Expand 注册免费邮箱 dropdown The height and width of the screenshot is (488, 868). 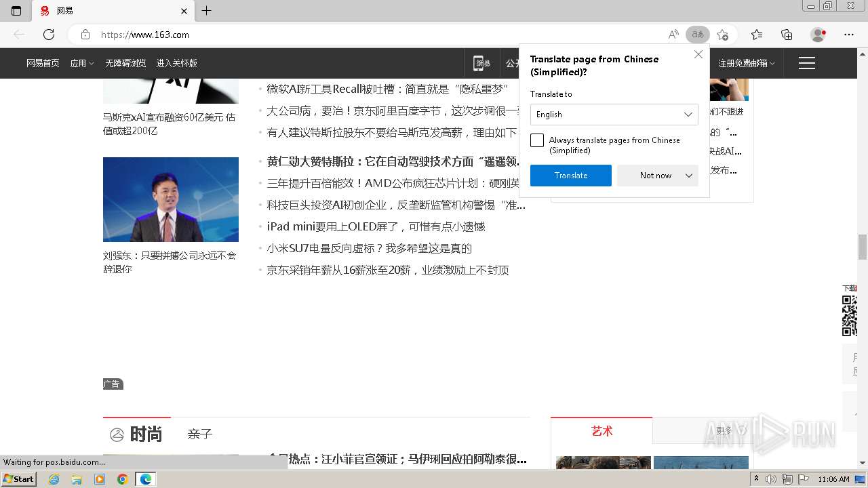(x=747, y=63)
